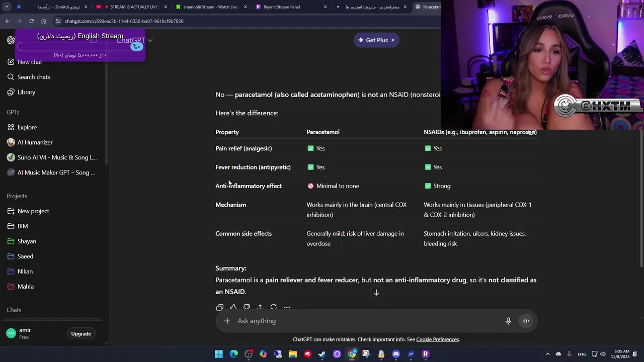View site information icon in address bar
644x362 pixels.
pos(58,21)
